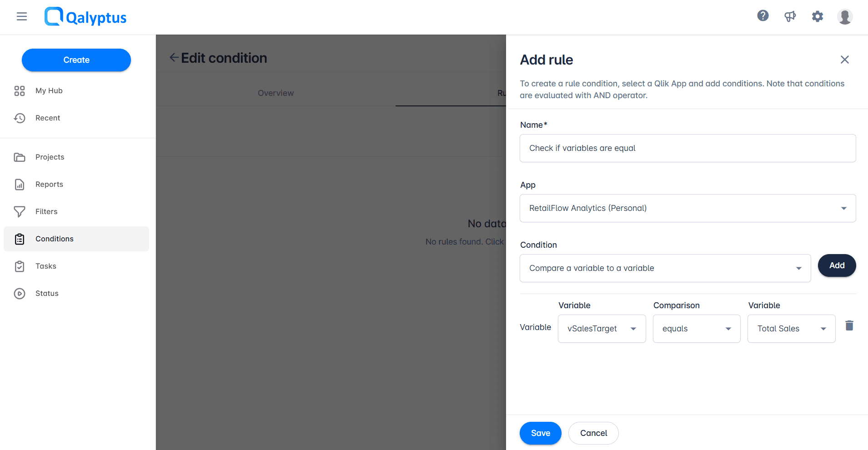Image resolution: width=868 pixels, height=450 pixels.
Task: Open the Total Sales variable dropdown
Action: tap(791, 329)
